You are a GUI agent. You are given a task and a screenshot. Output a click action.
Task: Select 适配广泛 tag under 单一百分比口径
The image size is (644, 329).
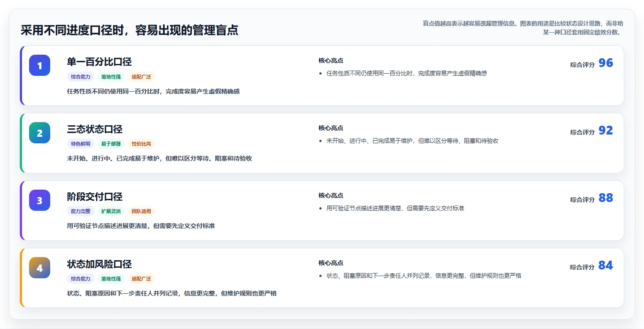[141, 77]
